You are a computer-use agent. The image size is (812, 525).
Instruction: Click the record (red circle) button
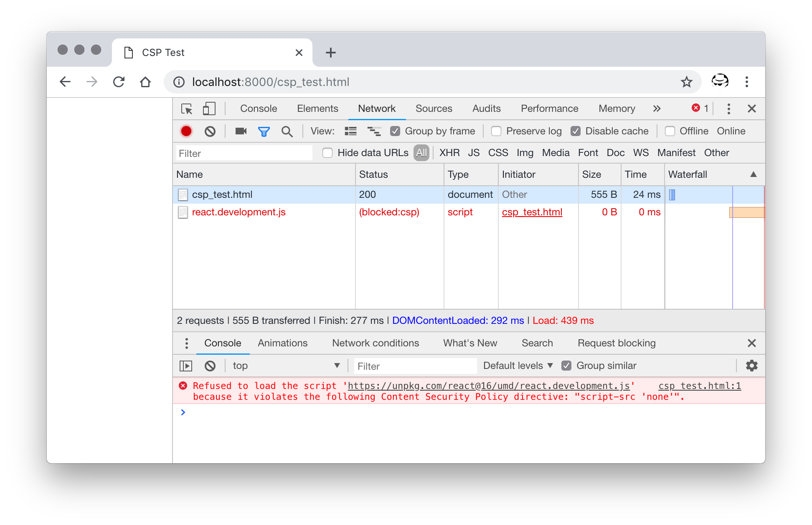(186, 131)
